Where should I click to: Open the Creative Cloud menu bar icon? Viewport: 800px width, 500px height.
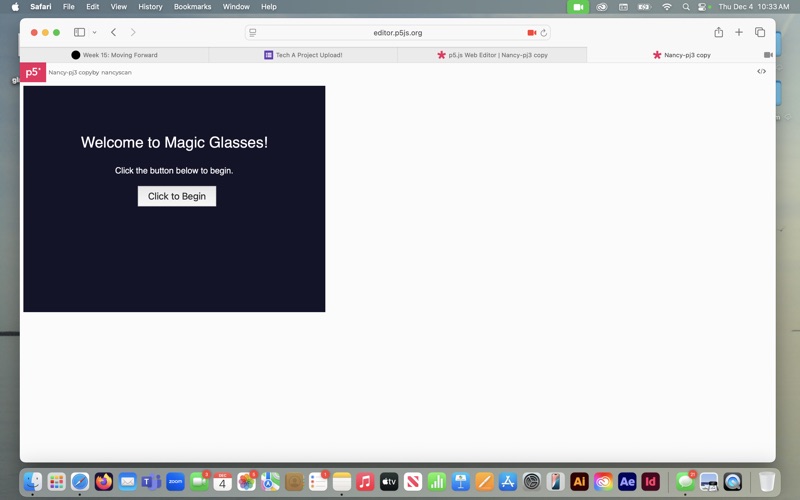pyautogui.click(x=602, y=7)
